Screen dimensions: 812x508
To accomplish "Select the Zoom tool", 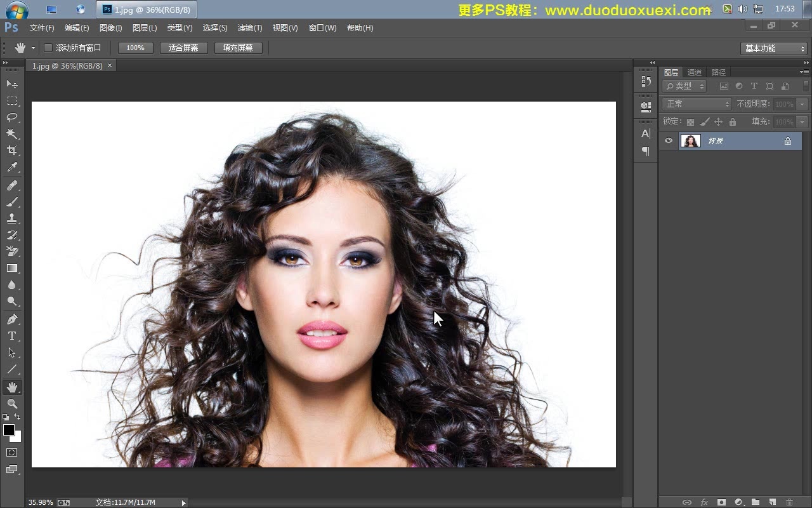I will point(12,403).
